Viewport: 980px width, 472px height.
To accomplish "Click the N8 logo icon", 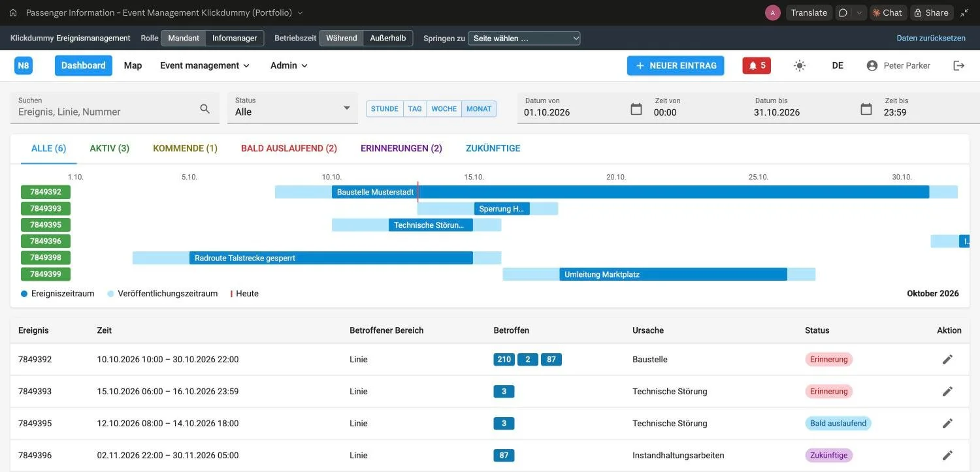I will 24,65.
